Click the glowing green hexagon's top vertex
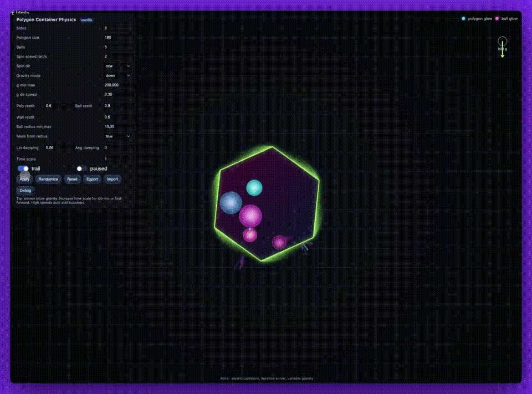The height and width of the screenshot is (394, 532). click(x=272, y=147)
